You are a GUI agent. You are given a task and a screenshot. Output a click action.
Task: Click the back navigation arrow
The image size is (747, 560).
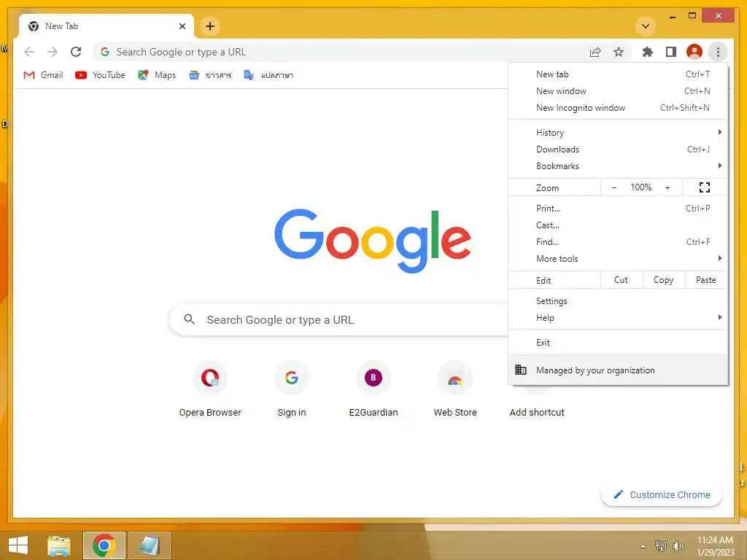point(29,52)
